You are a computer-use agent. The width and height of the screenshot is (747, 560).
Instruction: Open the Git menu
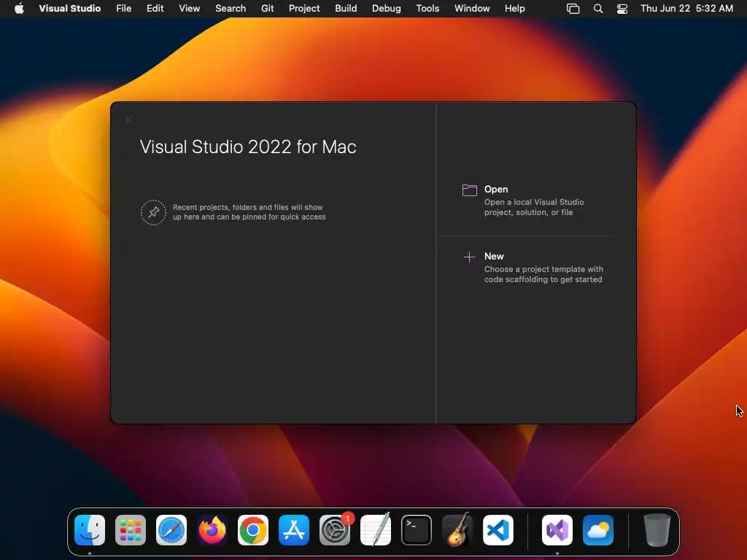267,8
